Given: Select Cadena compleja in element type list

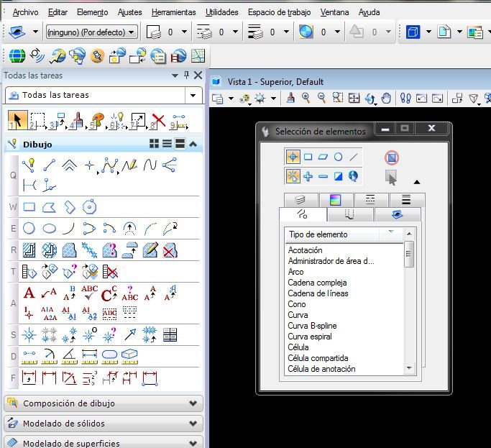Looking at the screenshot, I should click(317, 283).
